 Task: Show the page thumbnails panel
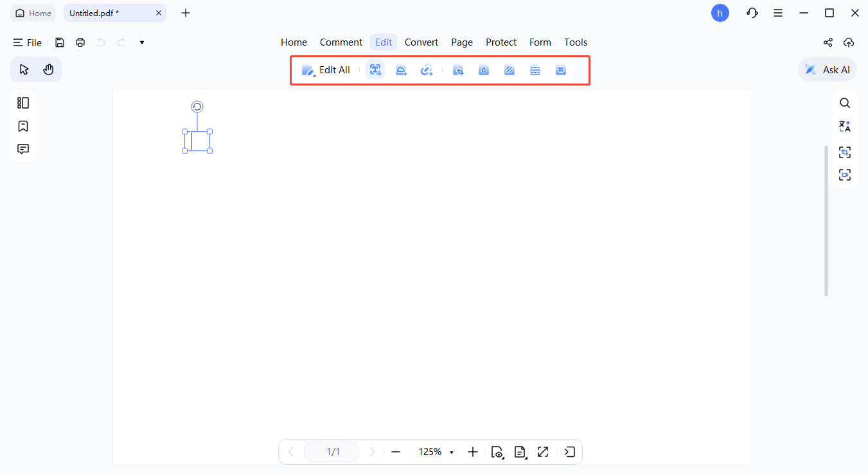point(22,103)
